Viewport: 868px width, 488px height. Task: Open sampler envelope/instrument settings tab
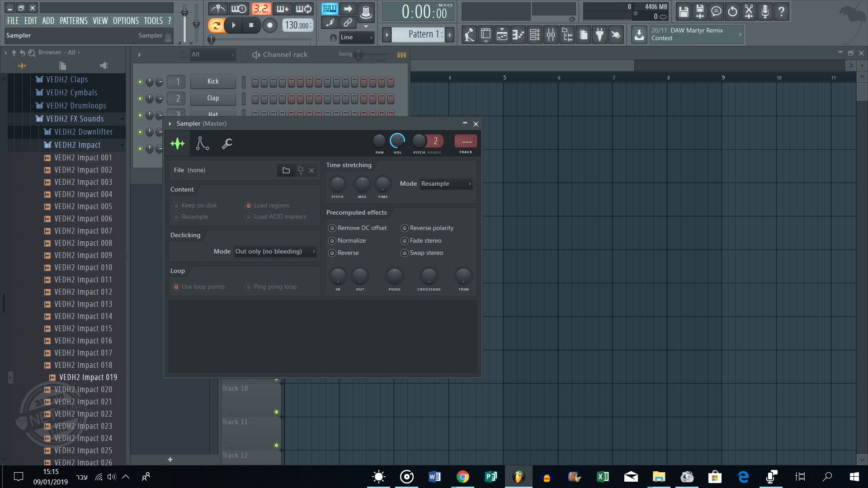202,144
